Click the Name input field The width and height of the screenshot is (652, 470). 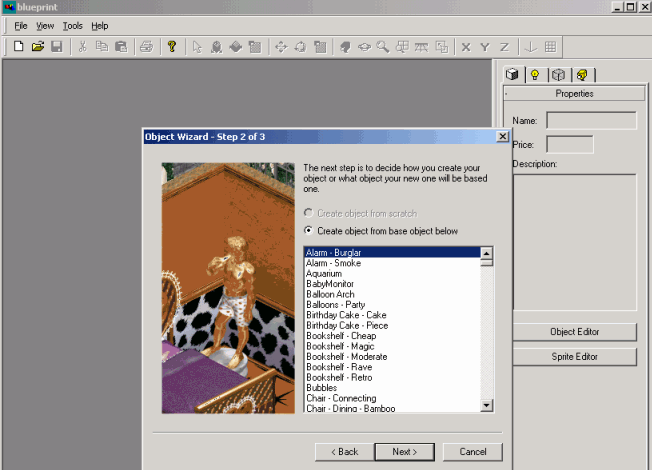[591, 120]
